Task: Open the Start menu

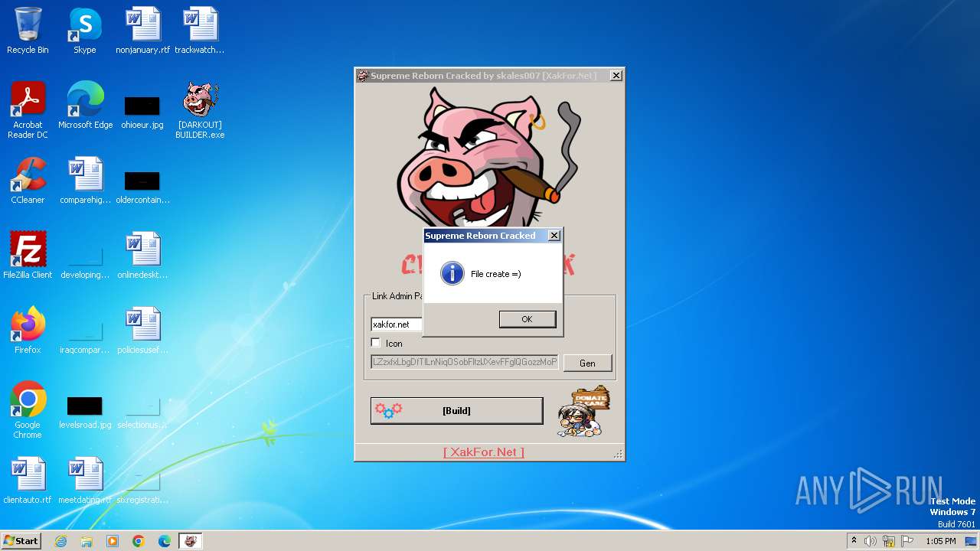Action: click(21, 541)
